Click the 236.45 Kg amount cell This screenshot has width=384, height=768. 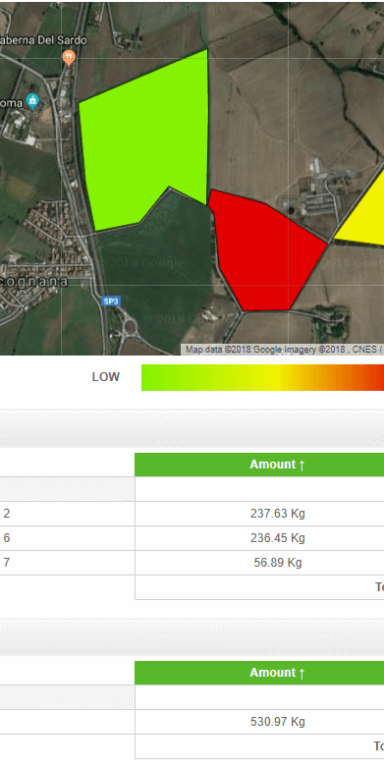pos(277,538)
